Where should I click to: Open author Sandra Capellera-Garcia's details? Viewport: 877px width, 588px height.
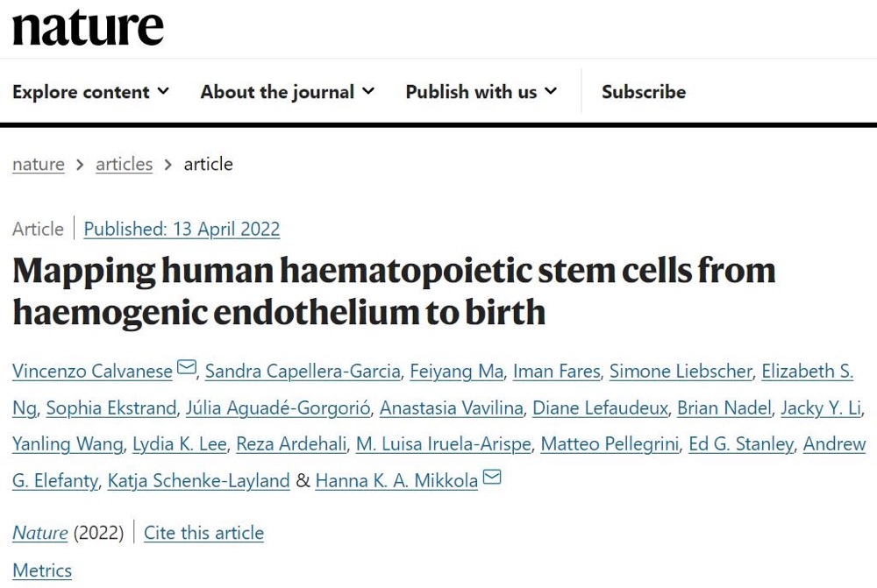tap(303, 372)
